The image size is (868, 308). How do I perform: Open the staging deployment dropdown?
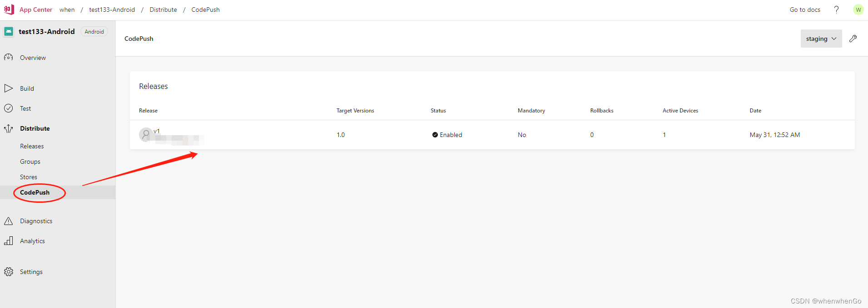[x=821, y=39]
